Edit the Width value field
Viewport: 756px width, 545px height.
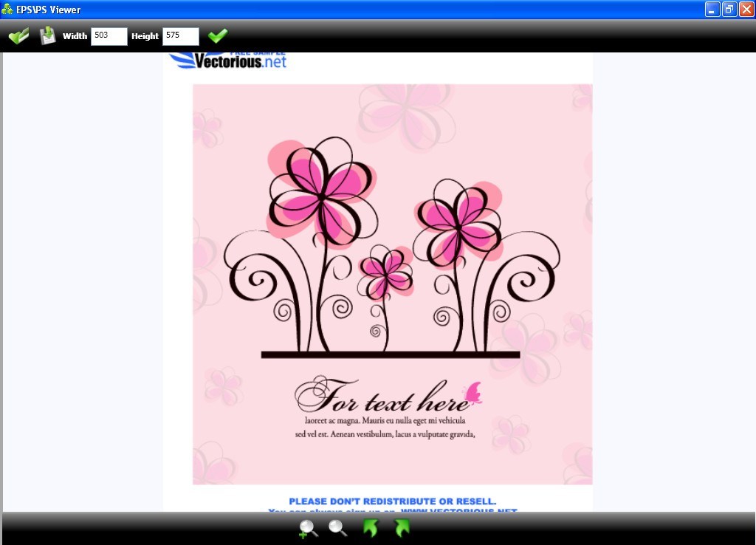click(109, 35)
